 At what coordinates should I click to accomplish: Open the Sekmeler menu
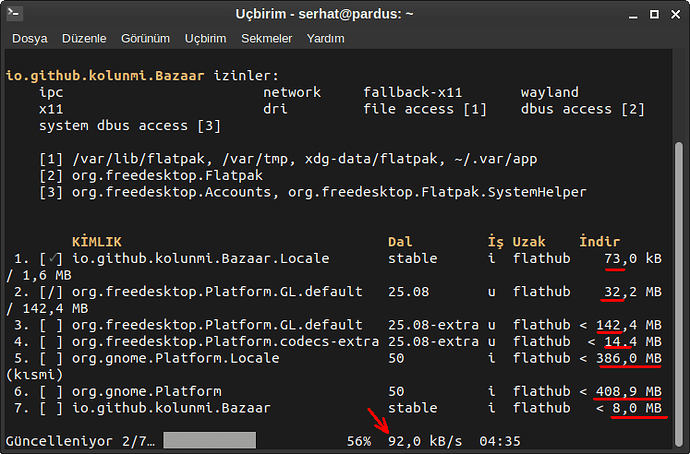click(266, 39)
